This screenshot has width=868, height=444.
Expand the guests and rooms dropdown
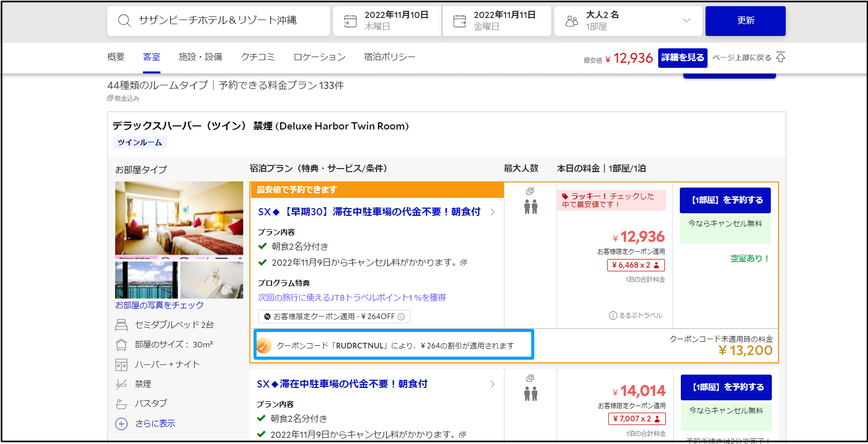[686, 21]
